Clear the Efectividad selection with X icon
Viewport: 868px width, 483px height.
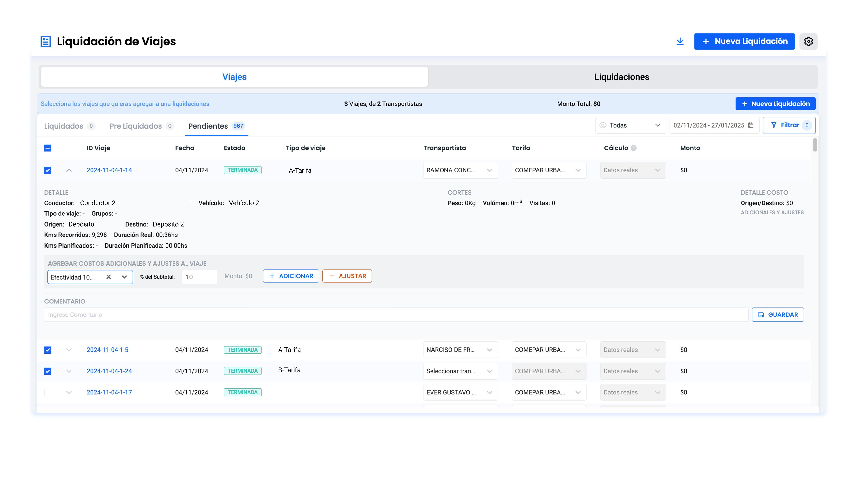pos(108,277)
